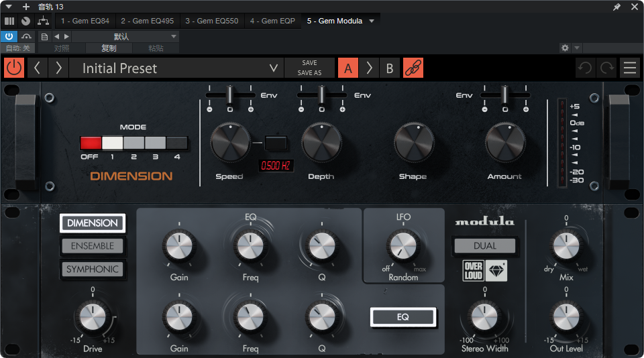This screenshot has height=358, width=644.
Task: Select MODE 4 button
Action: click(177, 143)
